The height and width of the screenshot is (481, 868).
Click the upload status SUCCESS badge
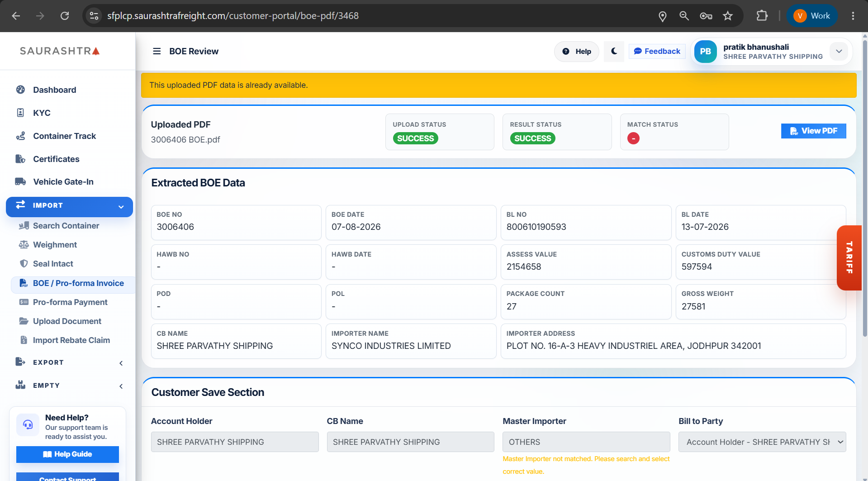[416, 138]
